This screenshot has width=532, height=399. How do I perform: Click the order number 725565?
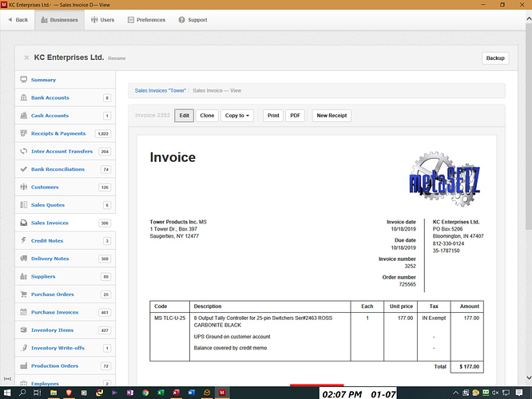click(x=407, y=284)
